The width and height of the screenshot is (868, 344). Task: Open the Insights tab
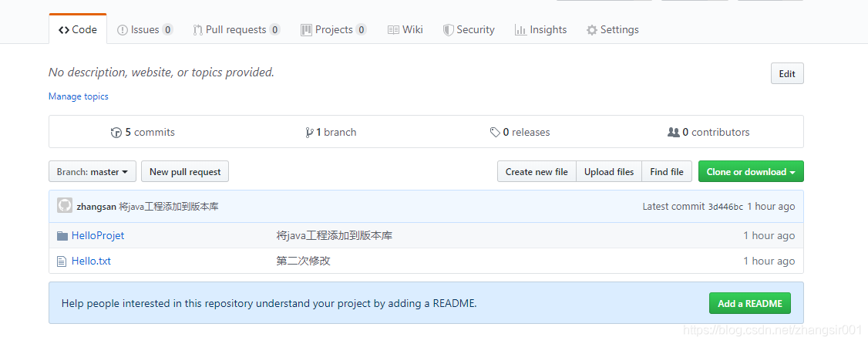click(541, 29)
